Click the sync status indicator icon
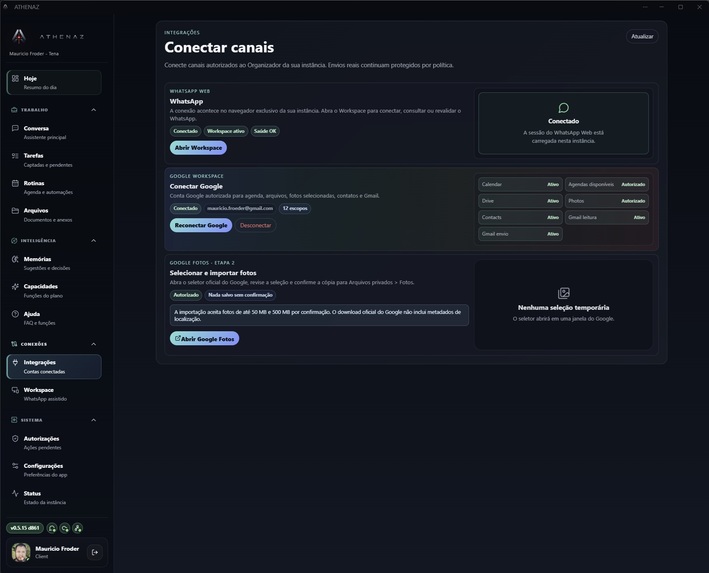Image resolution: width=709 pixels, height=573 pixels. coord(65,528)
